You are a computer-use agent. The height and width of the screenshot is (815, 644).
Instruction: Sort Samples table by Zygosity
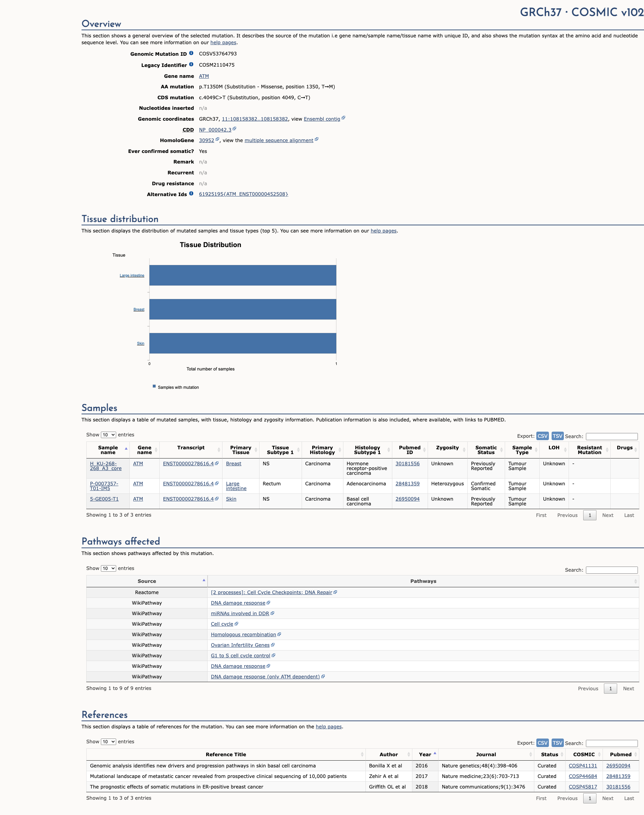(447, 450)
